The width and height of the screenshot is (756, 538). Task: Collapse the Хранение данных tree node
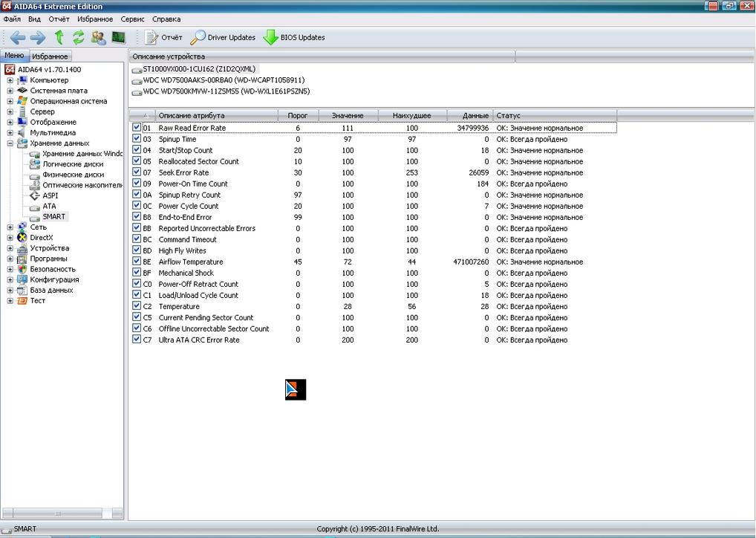10,143
